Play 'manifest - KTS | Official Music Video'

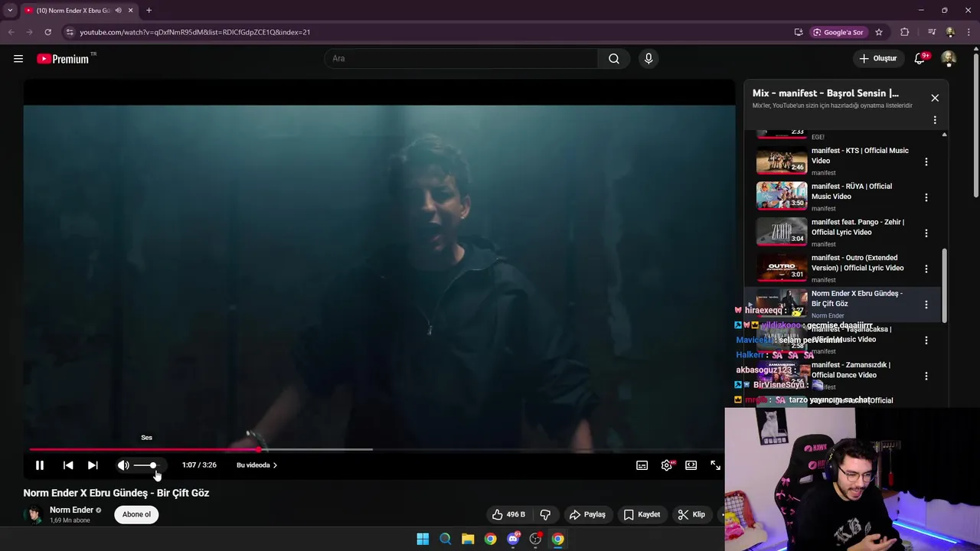pos(842,161)
